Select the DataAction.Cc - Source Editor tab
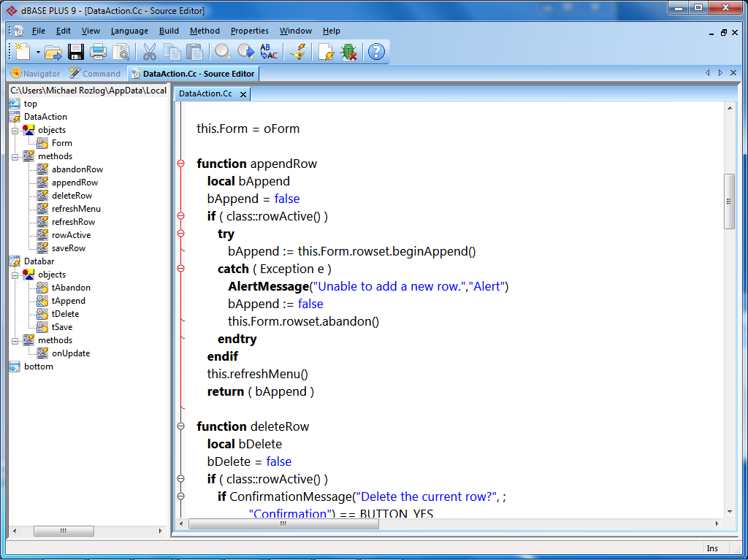The height and width of the screenshot is (560, 748). 193,74
